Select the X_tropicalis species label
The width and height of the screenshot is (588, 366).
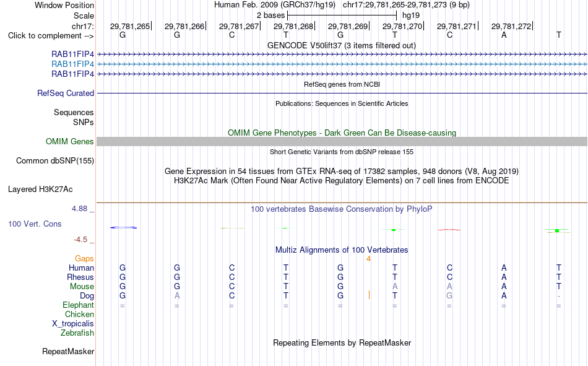73,324
